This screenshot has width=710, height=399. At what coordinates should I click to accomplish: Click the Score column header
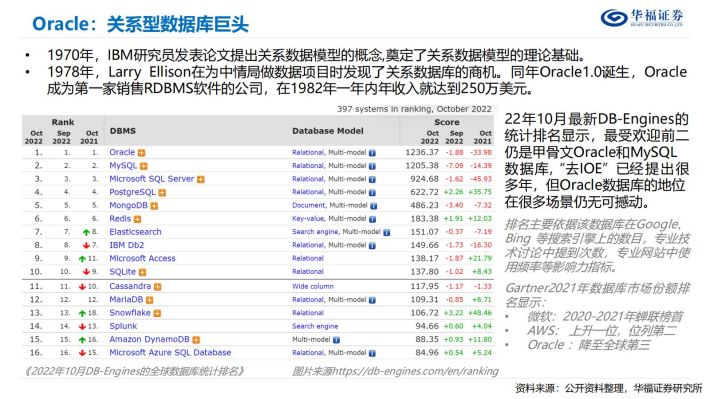click(447, 122)
